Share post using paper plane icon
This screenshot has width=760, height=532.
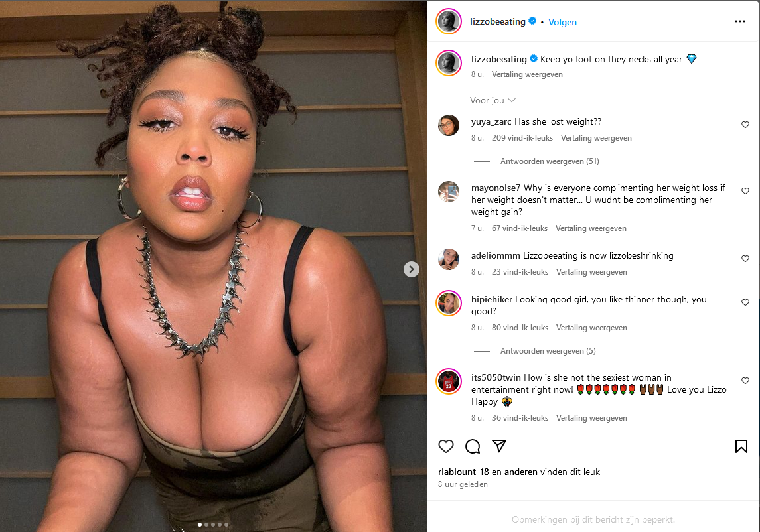(499, 446)
